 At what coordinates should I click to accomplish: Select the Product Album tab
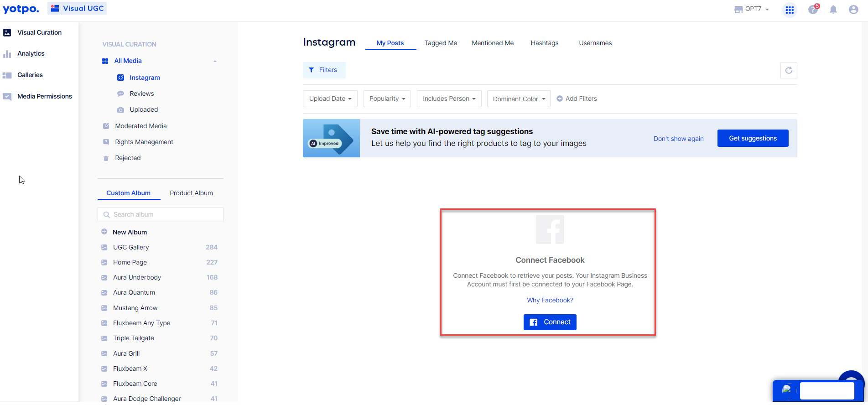click(x=192, y=193)
